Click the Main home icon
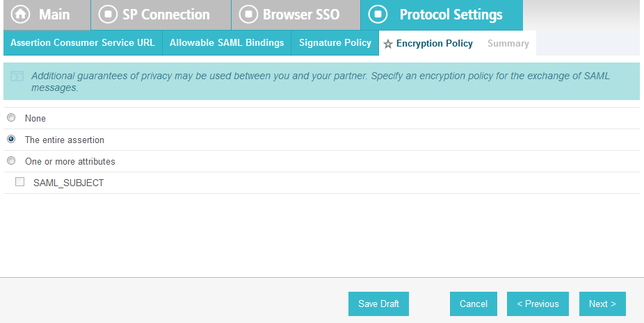Viewport: 644px width, 323px height. pyautogui.click(x=21, y=15)
